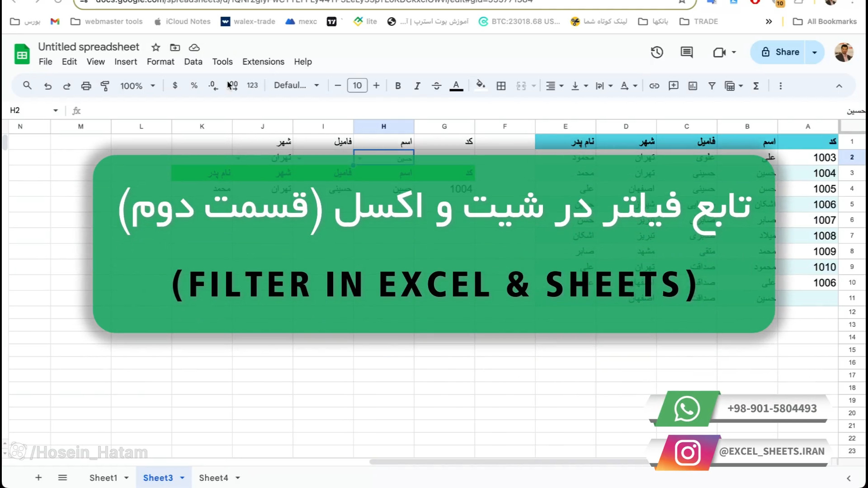Click column header H
Image resolution: width=868 pixels, height=488 pixels.
383,127
